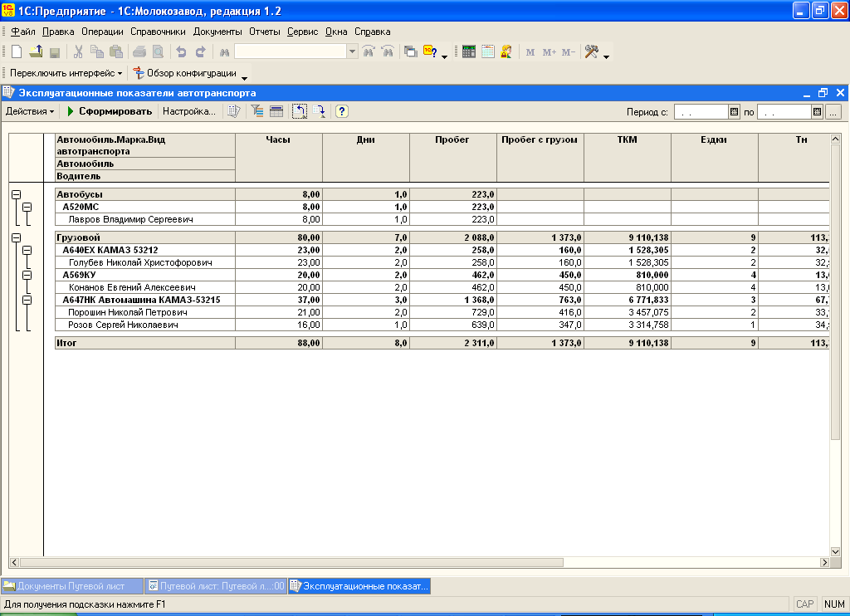Switch to Документы Путевой лист tab
Screen dimensions: 850x616
click(71, 586)
